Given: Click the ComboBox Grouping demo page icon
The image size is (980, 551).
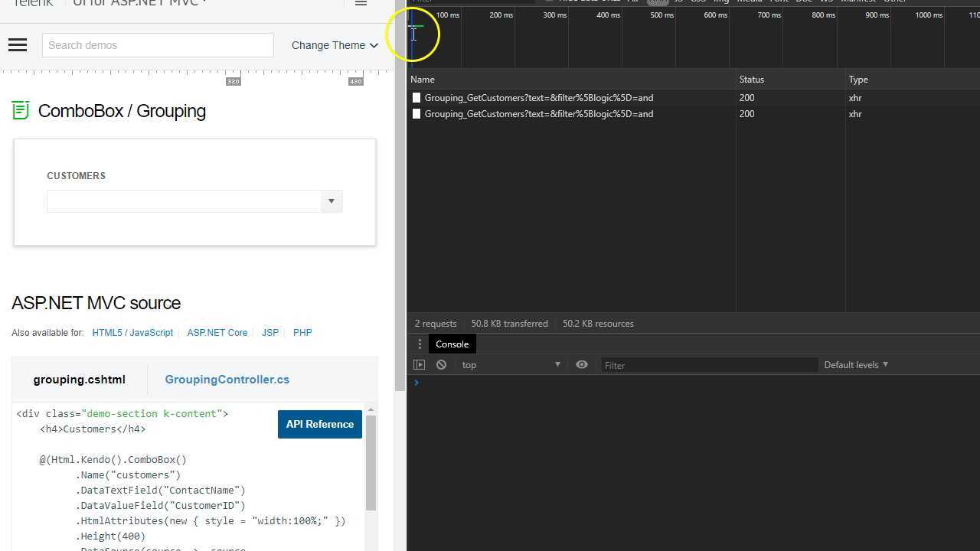Looking at the screenshot, I should point(20,110).
